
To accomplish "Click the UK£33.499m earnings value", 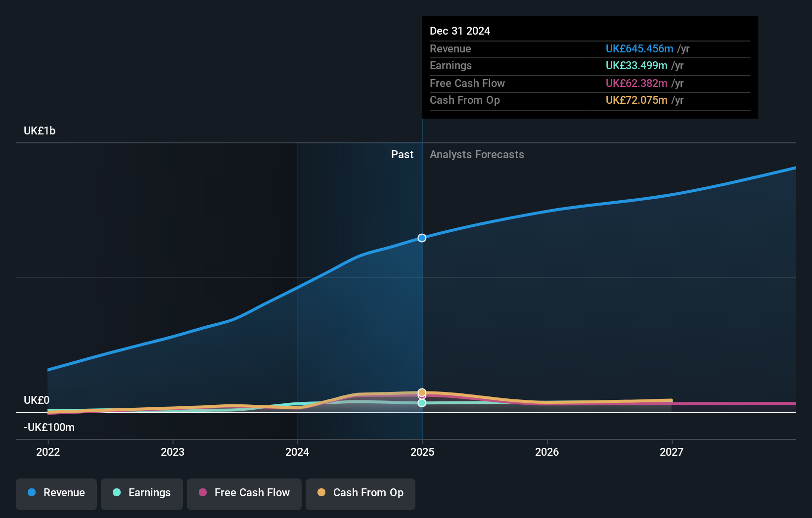I will [x=636, y=65].
